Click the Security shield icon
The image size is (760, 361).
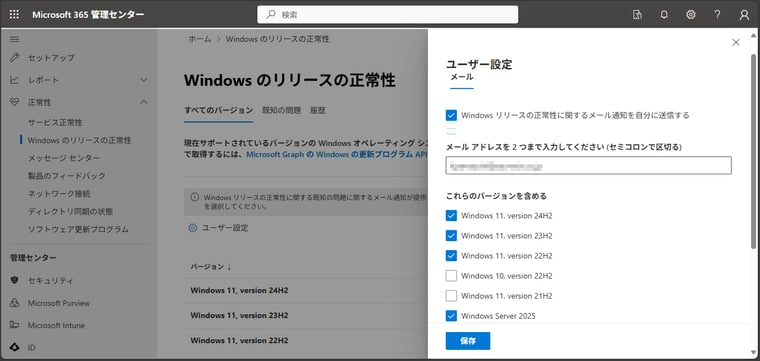[15, 280]
